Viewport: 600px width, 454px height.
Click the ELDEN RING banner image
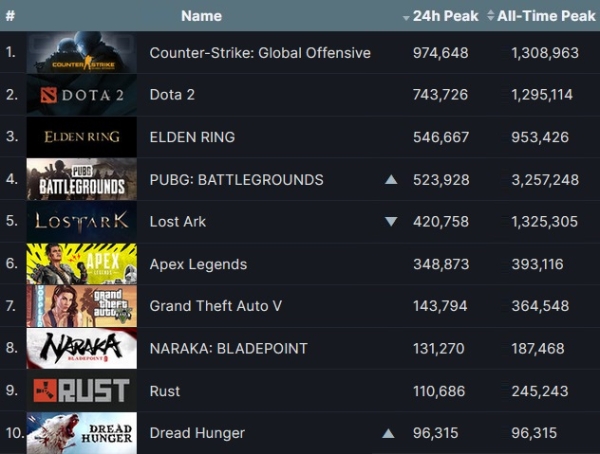click(82, 137)
